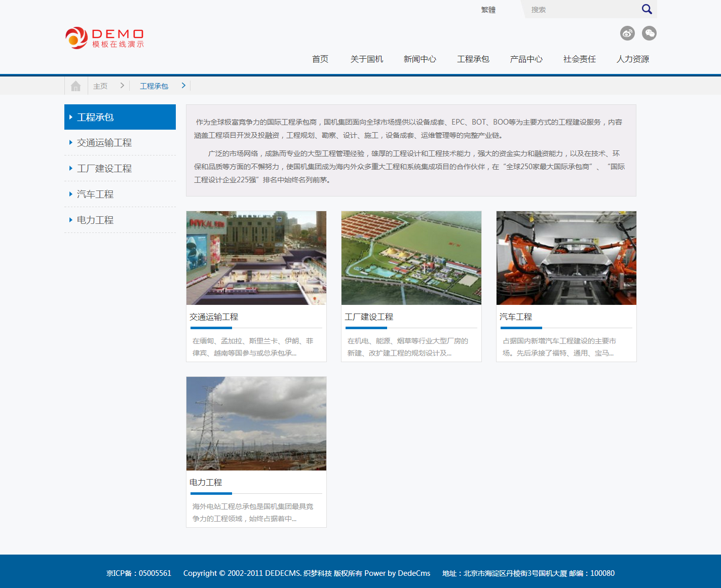Click the breadcrumb home icon
Screen dimensions: 721x588
pos(76,86)
